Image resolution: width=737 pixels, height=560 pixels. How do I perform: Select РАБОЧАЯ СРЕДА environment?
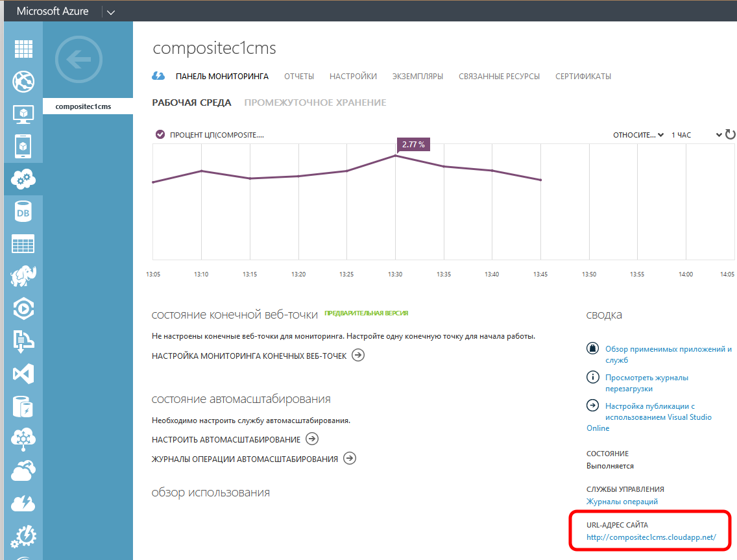192,103
